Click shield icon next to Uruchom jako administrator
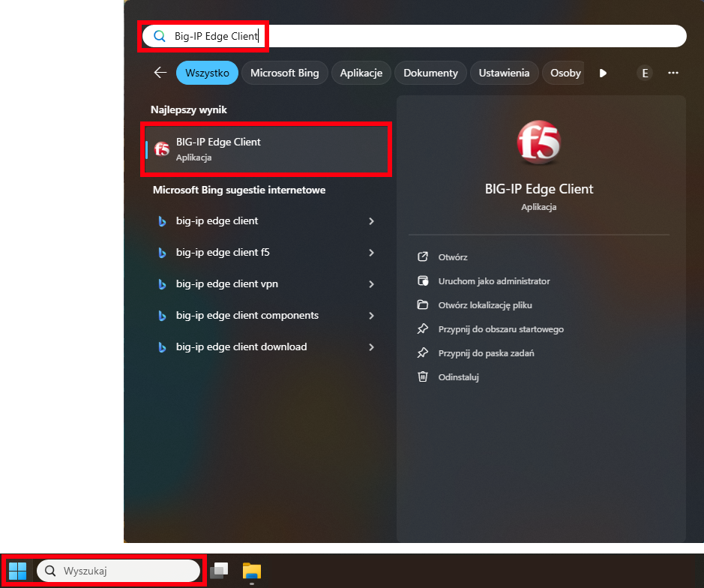Image resolution: width=704 pixels, height=588 pixels. coord(423,280)
